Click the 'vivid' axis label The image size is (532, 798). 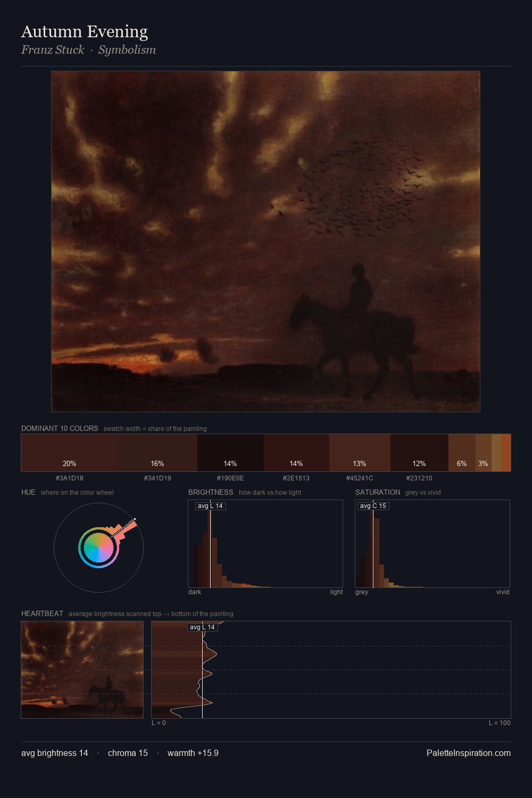503,592
